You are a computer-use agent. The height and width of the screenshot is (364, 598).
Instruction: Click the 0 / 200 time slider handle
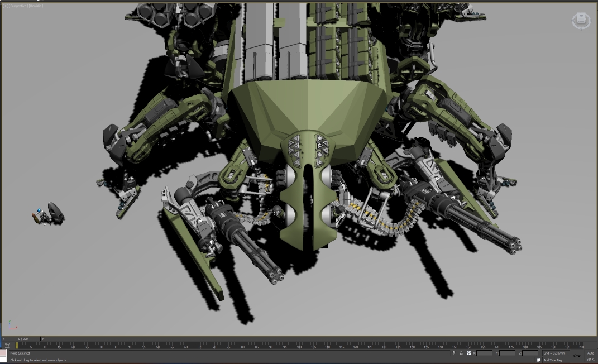pyautogui.click(x=23, y=339)
